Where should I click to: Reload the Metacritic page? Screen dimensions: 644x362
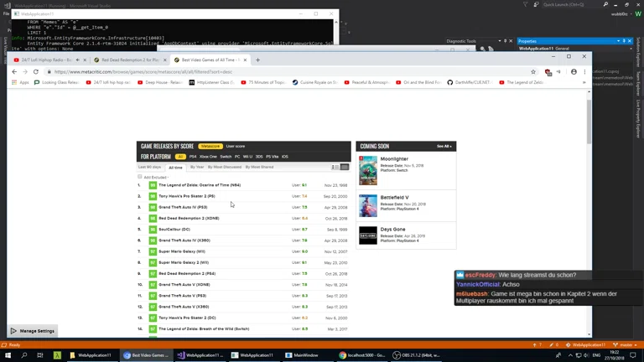click(x=36, y=72)
